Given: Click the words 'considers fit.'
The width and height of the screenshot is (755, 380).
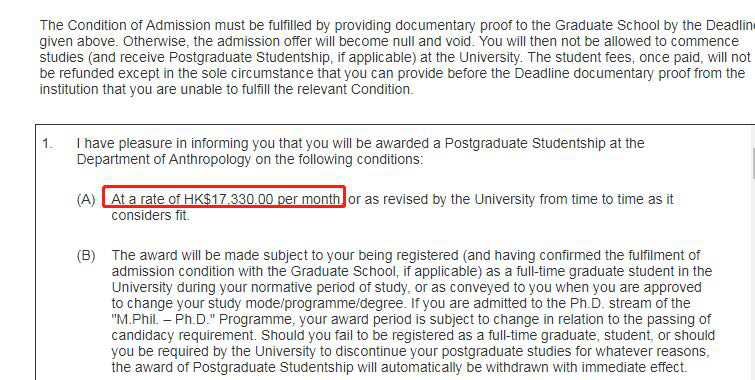Looking at the screenshot, I should (151, 215).
